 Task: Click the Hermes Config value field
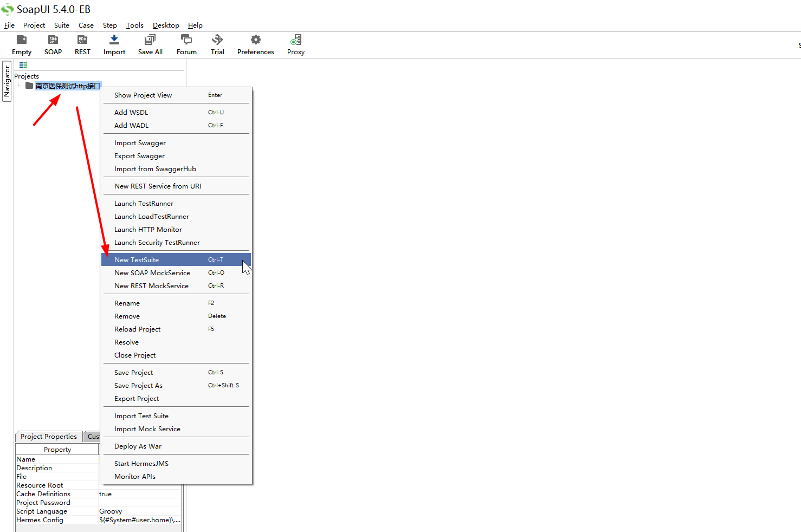pyautogui.click(x=140, y=520)
